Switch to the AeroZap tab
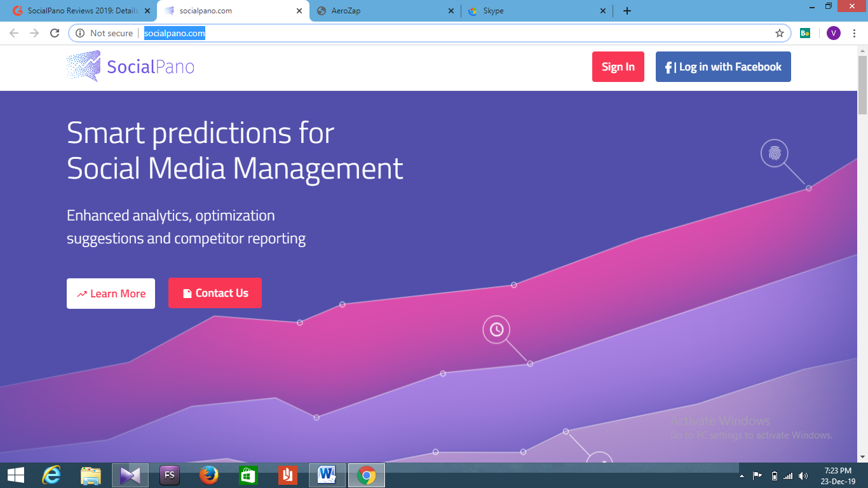The image size is (868, 488). tap(384, 11)
